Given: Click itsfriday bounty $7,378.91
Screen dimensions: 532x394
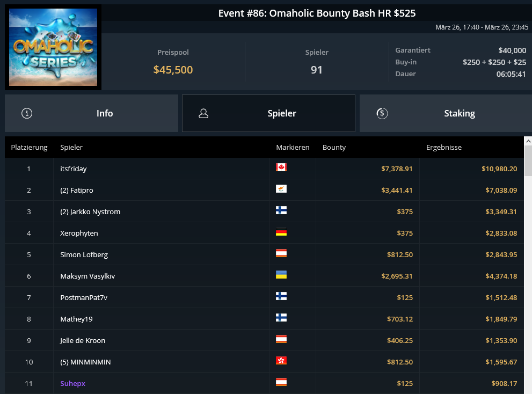Looking at the screenshot, I should click(397, 169).
